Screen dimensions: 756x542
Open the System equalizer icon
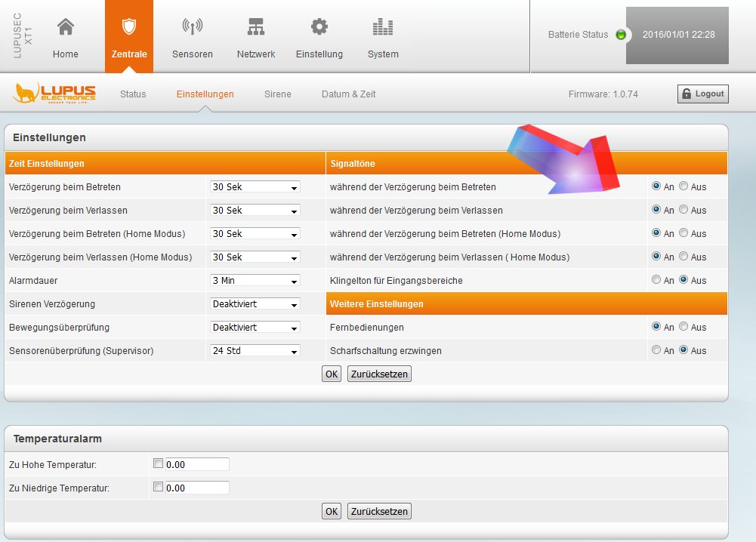383,28
